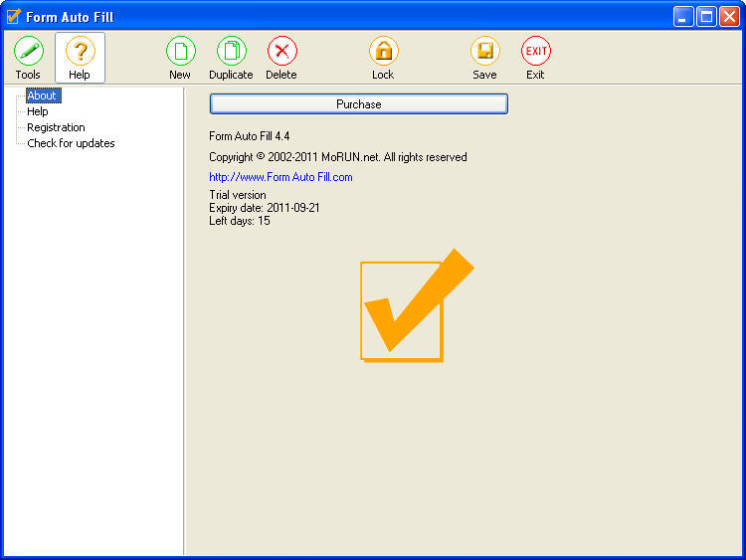This screenshot has width=746, height=560.
Task: Click the Purchase button
Action: [359, 104]
